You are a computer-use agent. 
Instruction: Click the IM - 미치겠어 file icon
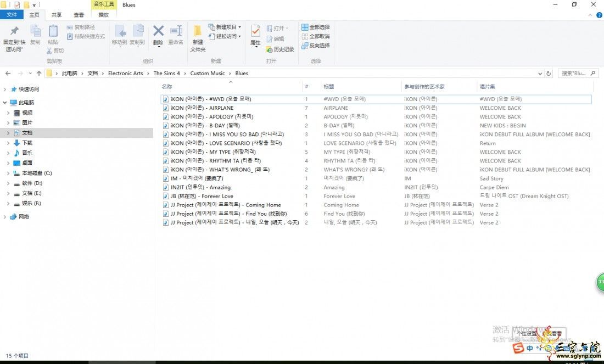pyautogui.click(x=165, y=178)
